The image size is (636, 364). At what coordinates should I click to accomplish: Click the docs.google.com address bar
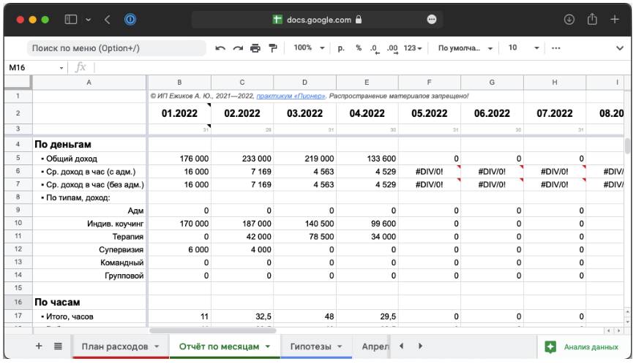[x=317, y=20]
